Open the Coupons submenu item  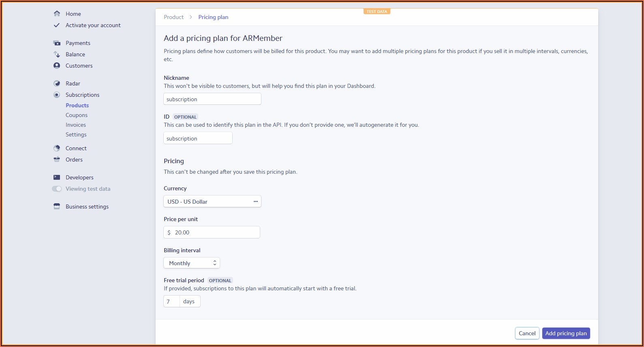(77, 115)
